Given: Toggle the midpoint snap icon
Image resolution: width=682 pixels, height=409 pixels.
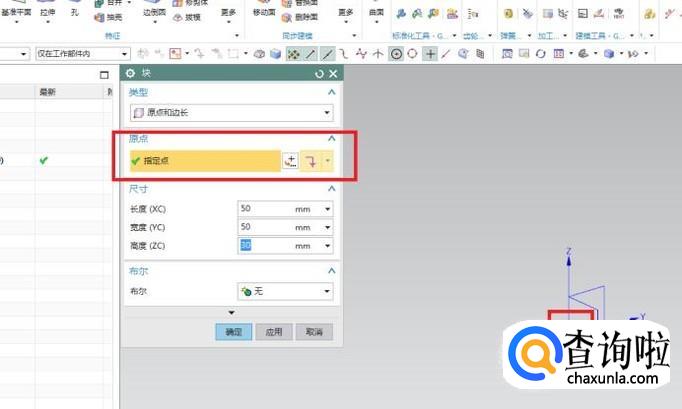Looking at the screenshot, I should point(328,54).
